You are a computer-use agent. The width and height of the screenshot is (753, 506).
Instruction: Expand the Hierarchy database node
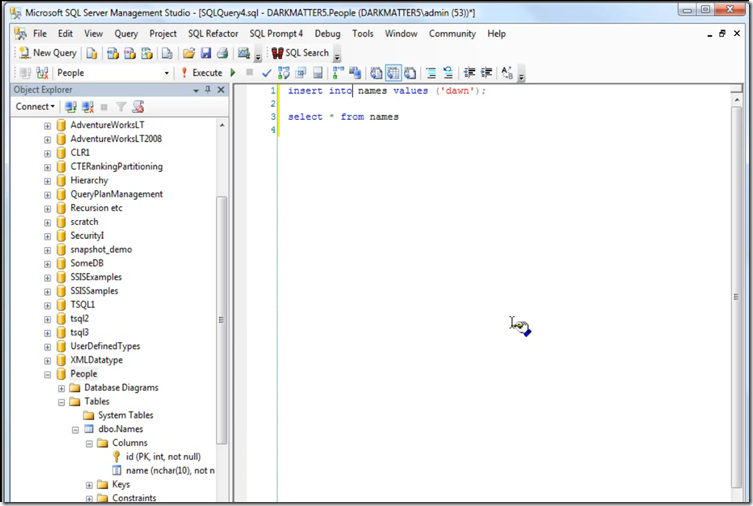click(x=47, y=181)
